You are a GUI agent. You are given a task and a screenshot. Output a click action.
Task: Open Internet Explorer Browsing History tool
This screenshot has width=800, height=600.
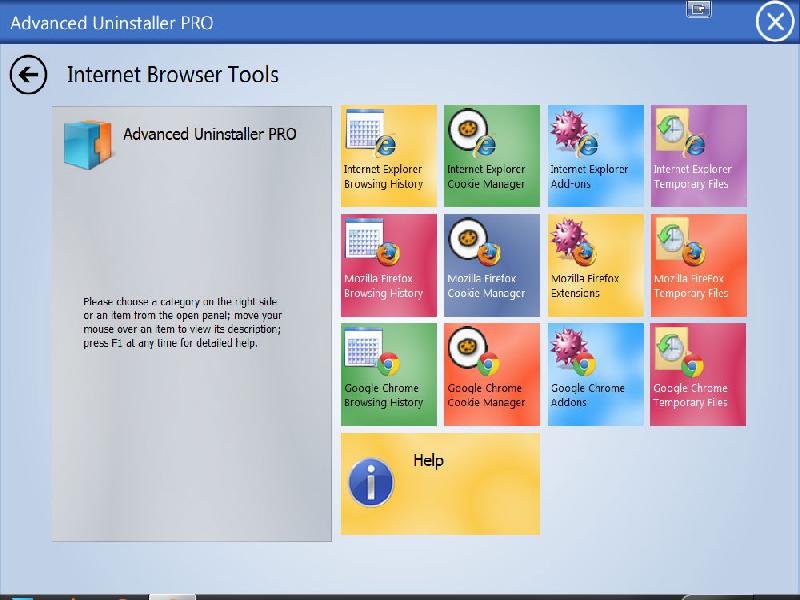coord(389,156)
